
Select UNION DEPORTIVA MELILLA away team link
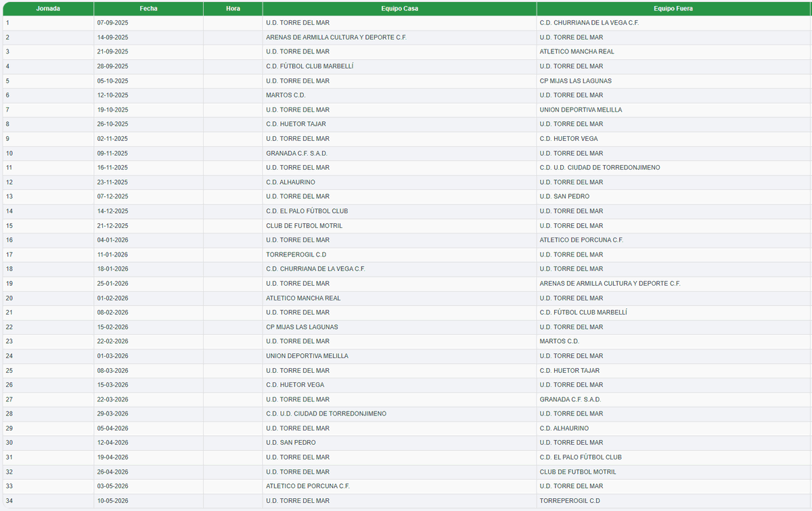[x=582, y=110]
